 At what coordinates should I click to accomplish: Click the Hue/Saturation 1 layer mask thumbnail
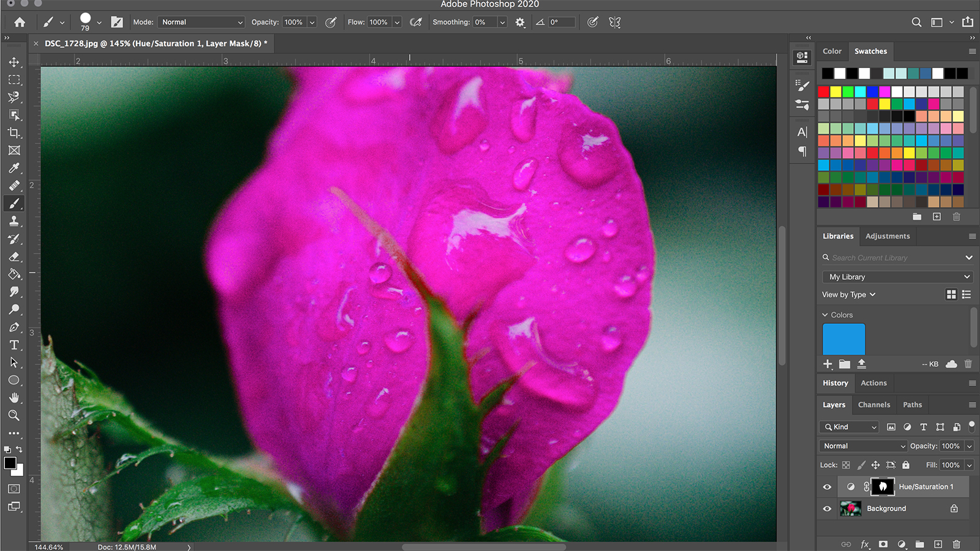pos(883,487)
